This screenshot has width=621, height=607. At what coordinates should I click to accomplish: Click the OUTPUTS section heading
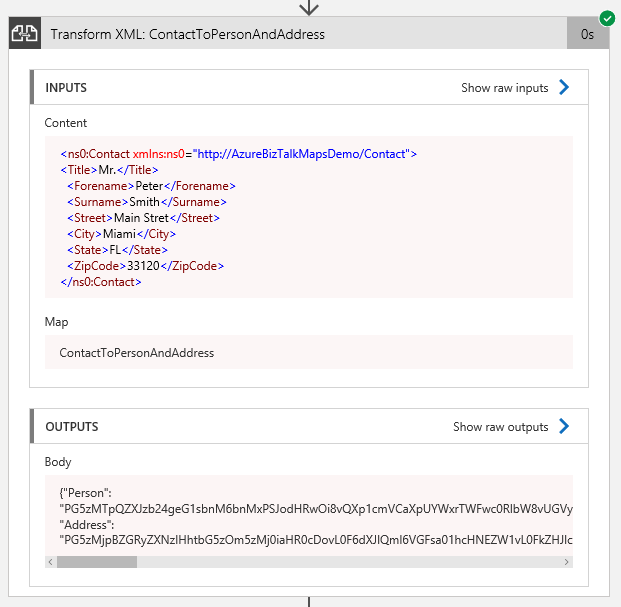72,426
